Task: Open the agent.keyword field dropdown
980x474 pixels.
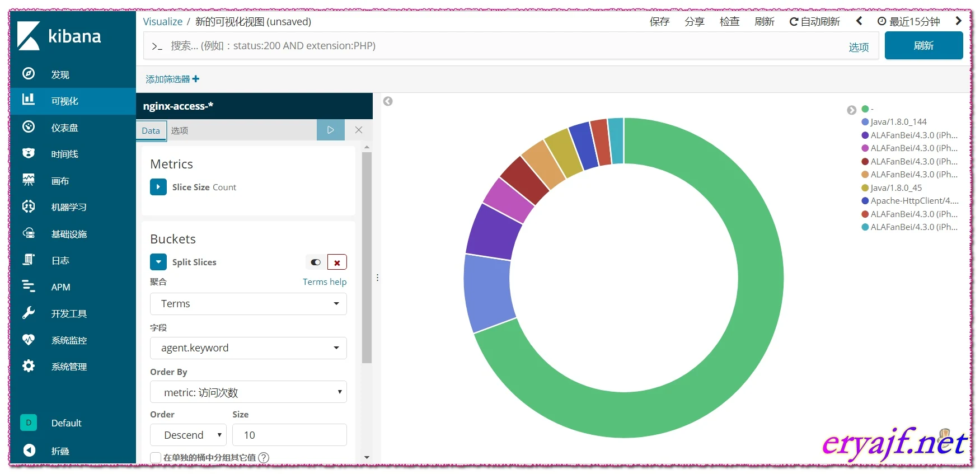Action: (248, 348)
